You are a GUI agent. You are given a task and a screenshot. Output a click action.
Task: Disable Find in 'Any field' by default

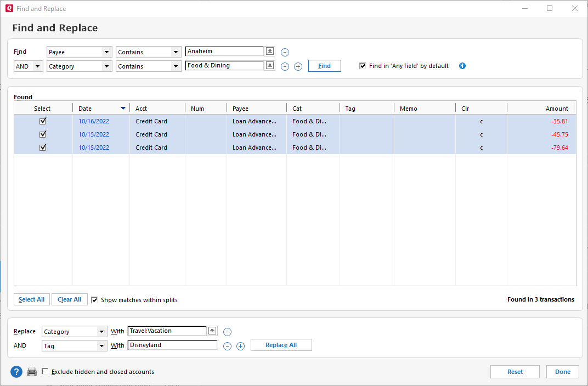(362, 66)
